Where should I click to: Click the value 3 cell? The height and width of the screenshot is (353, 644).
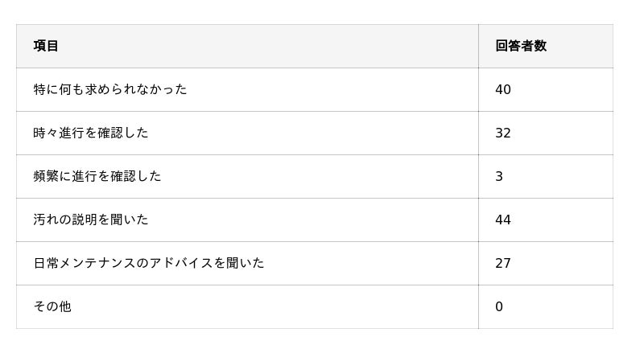(x=499, y=176)
